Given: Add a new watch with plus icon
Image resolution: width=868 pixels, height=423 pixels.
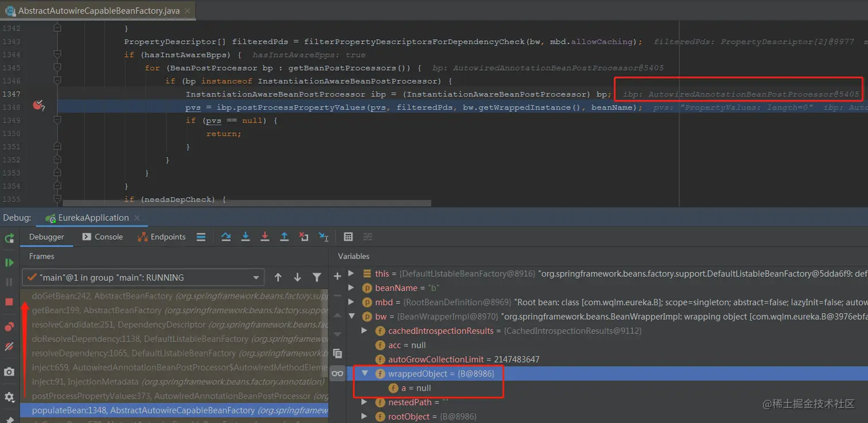Looking at the screenshot, I should [338, 276].
